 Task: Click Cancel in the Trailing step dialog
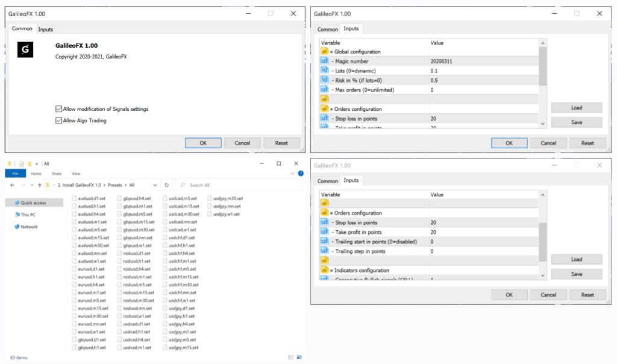pyautogui.click(x=548, y=295)
